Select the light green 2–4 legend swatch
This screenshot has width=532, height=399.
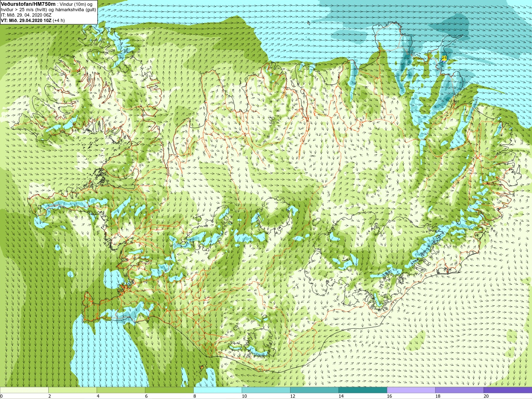coord(72,390)
